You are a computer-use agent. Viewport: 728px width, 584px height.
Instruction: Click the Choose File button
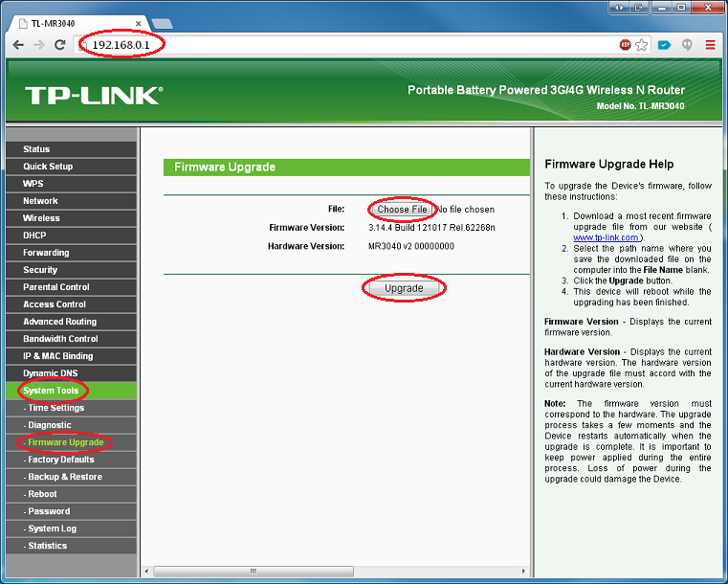402,209
